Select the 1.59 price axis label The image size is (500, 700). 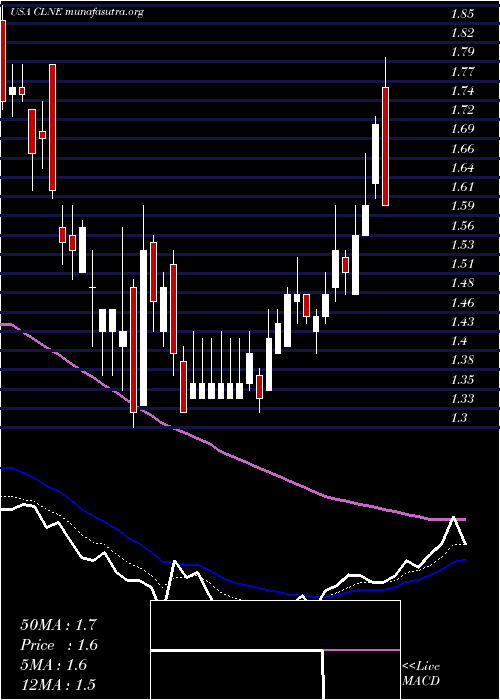tap(462, 206)
